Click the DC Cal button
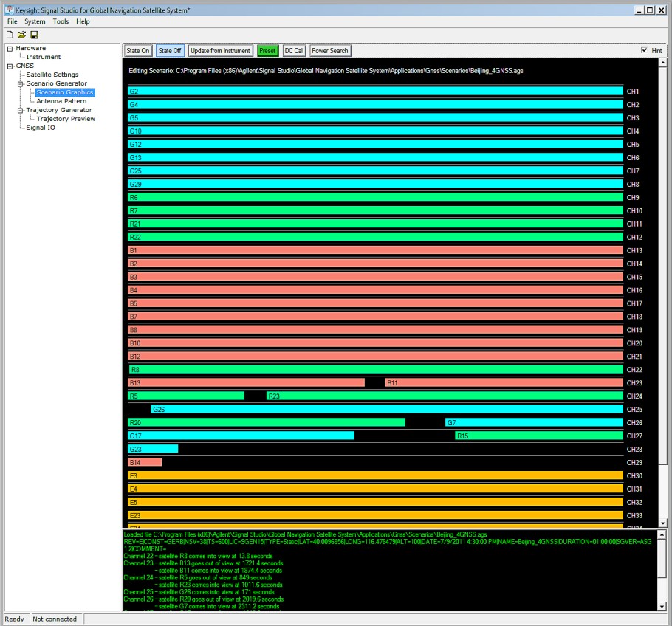The image size is (672, 626). 294,50
